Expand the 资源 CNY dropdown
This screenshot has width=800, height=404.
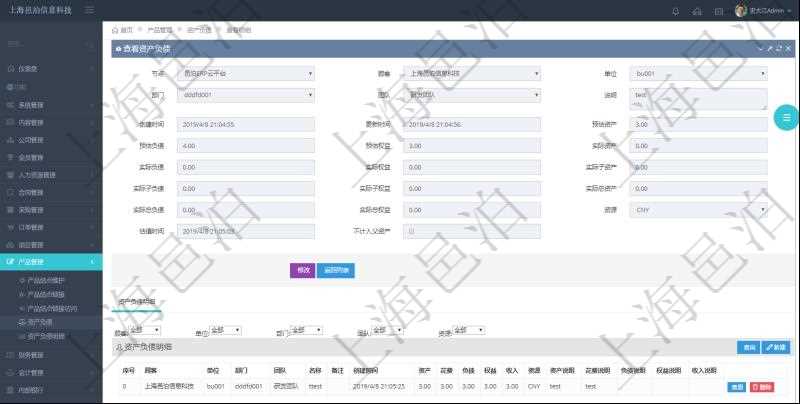699,210
